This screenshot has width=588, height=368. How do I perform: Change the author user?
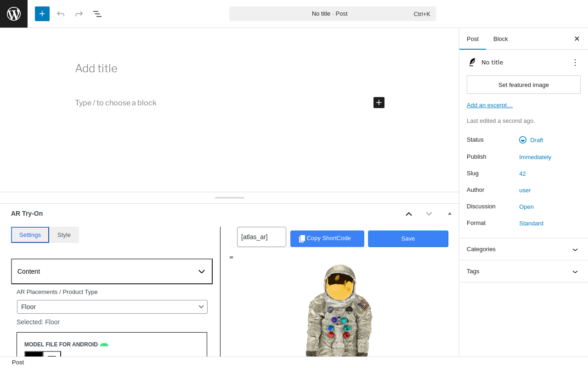click(x=525, y=190)
